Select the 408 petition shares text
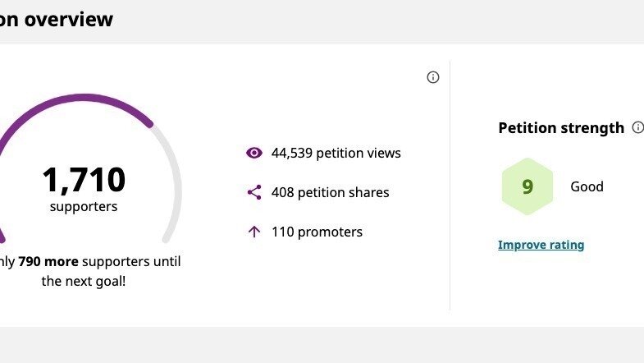 [x=331, y=192]
